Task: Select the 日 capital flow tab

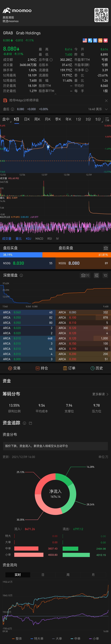Action: tap(43, 575)
